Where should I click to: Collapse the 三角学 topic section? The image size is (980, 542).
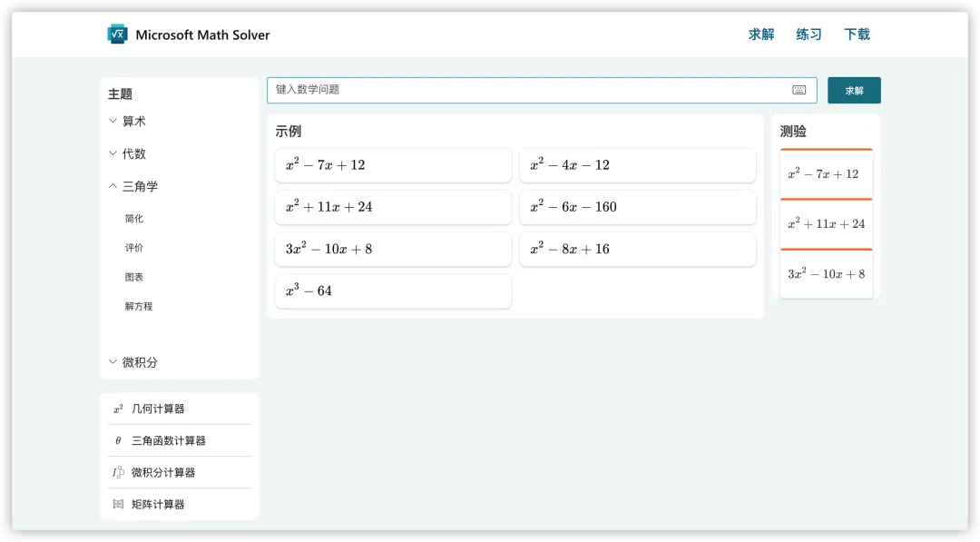tap(132, 186)
